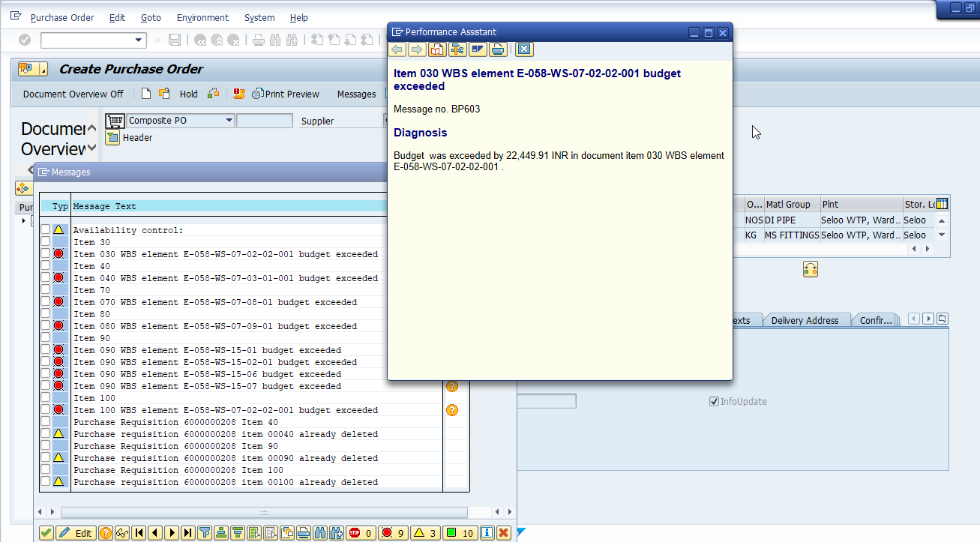Image resolution: width=980 pixels, height=542 pixels.
Task: Click the Messages list horizontal scrollbar
Action: tap(262, 513)
